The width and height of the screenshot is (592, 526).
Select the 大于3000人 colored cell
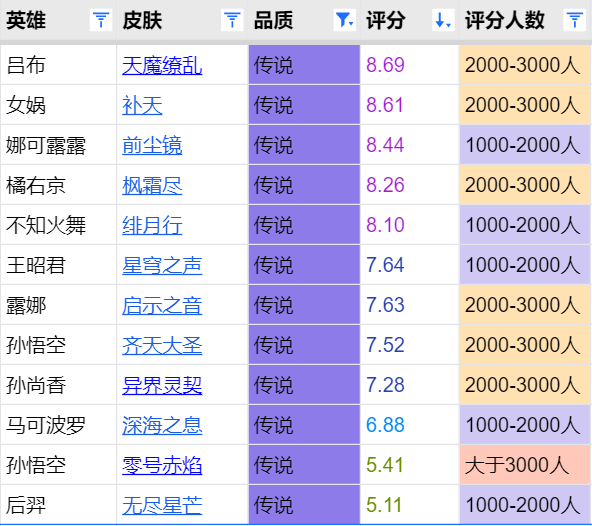tap(525, 465)
